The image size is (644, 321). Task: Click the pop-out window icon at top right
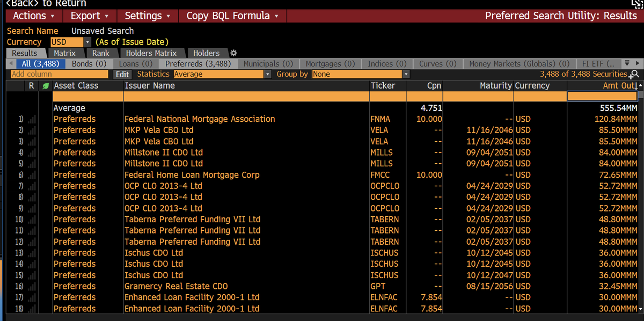pyautogui.click(x=638, y=4)
